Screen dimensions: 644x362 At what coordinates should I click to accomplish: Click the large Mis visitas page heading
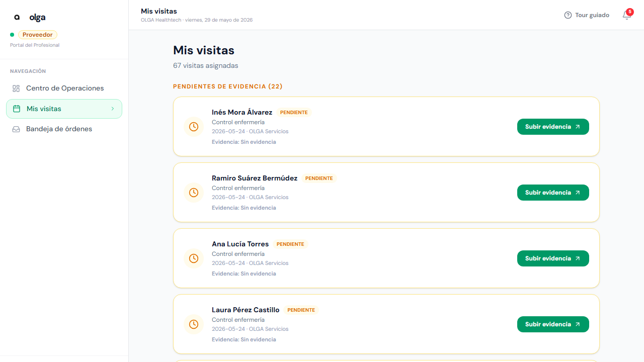tap(204, 50)
